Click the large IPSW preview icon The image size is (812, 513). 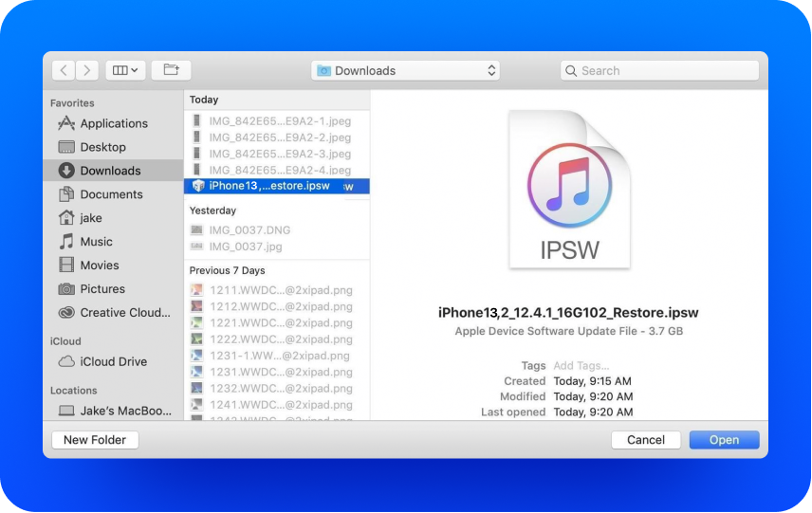click(x=570, y=190)
